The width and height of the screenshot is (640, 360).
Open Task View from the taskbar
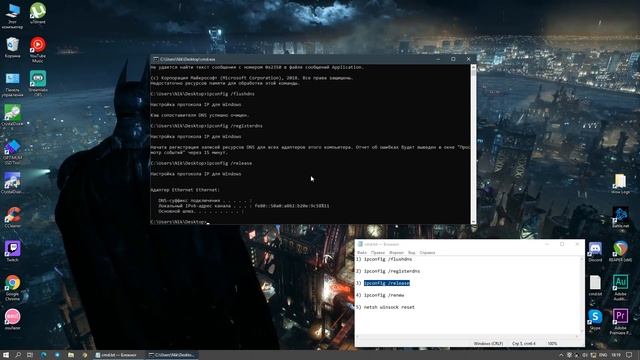tap(30, 355)
